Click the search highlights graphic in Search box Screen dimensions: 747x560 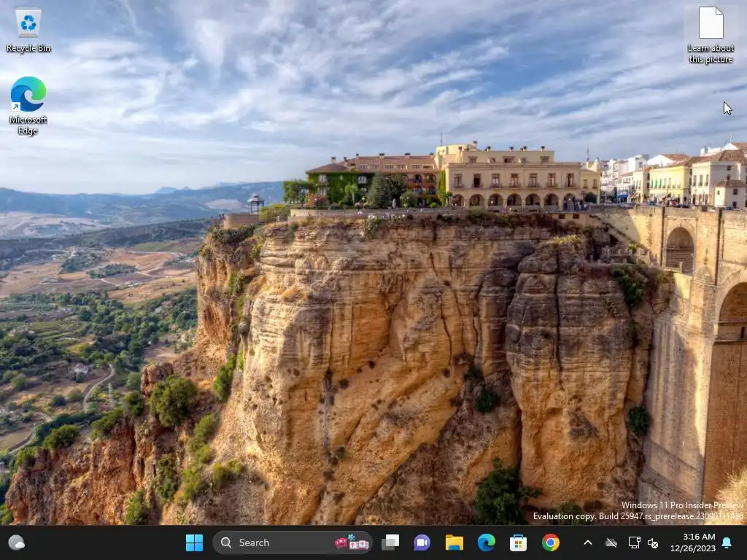[352, 542]
